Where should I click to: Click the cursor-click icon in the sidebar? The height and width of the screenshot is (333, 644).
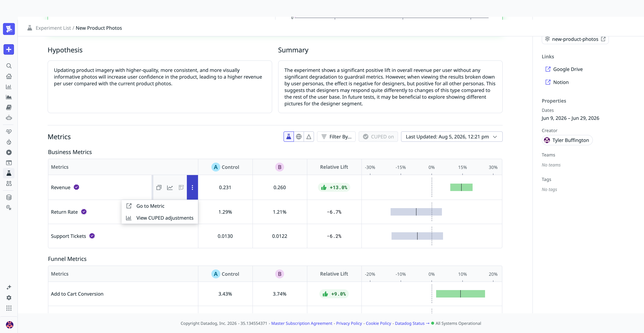coord(9,208)
